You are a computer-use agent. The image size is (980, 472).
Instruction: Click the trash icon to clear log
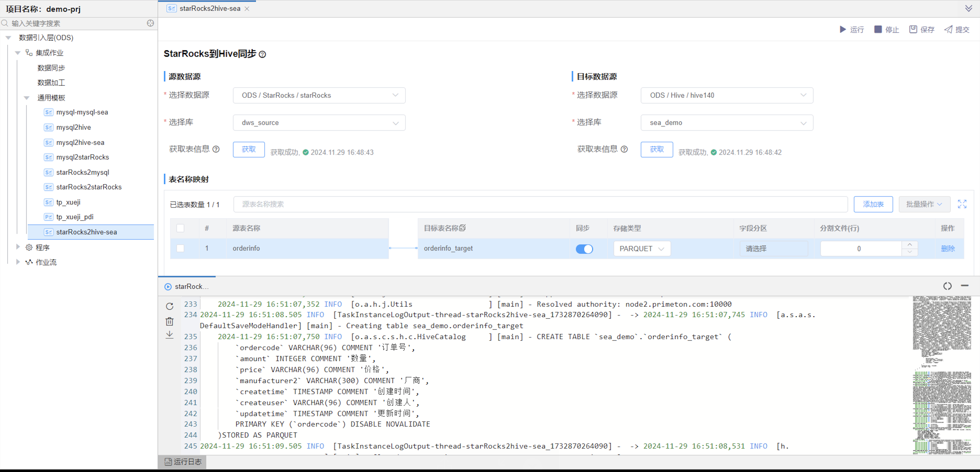click(170, 321)
